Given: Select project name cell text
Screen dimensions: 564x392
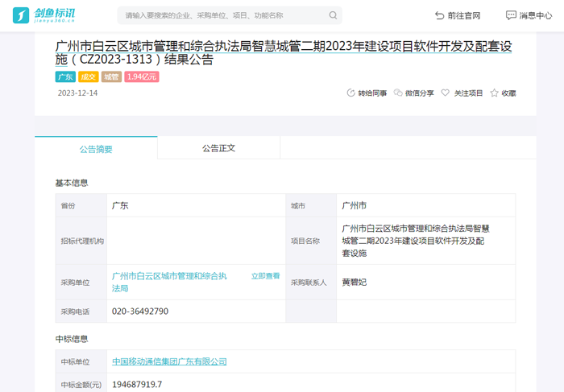Looking at the screenshot, I should click(x=416, y=241).
